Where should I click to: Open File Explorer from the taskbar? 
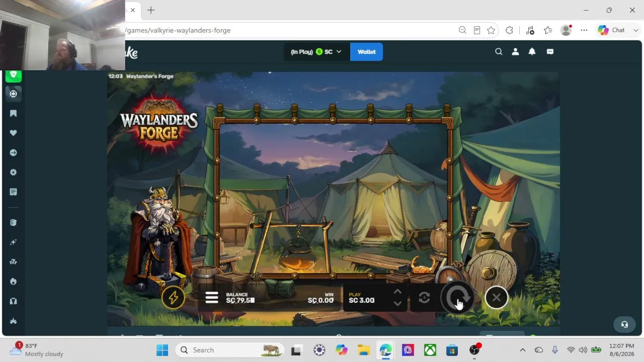coord(364,350)
